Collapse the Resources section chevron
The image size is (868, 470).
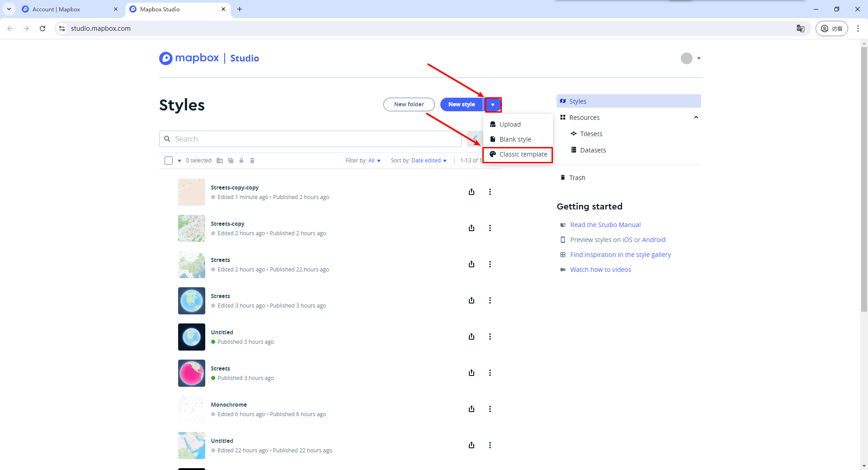696,118
